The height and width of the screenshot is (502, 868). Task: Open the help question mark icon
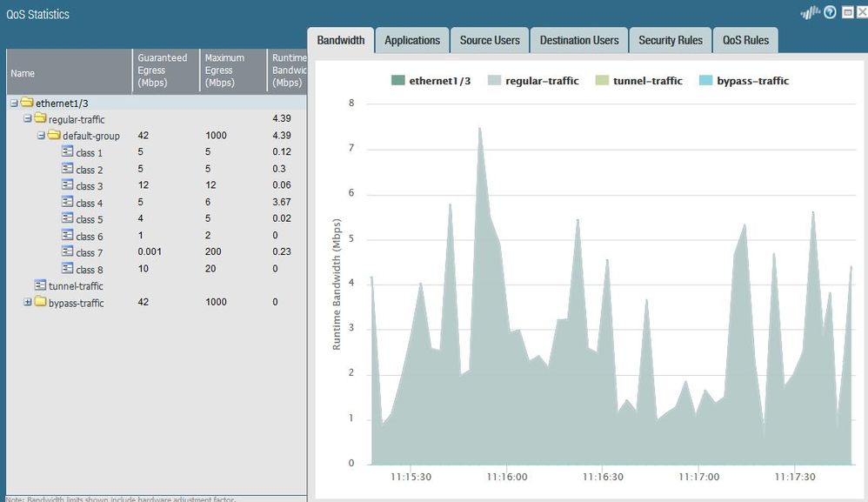click(x=830, y=13)
